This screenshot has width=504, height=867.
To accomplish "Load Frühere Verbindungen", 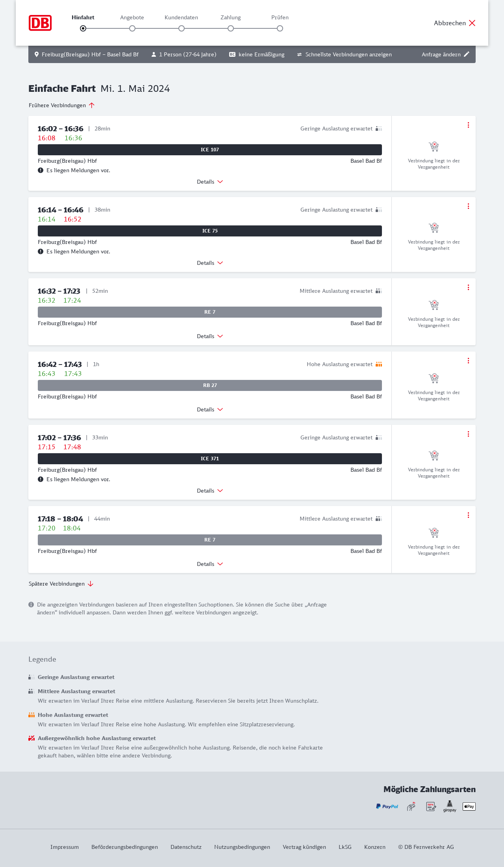I will (x=62, y=105).
